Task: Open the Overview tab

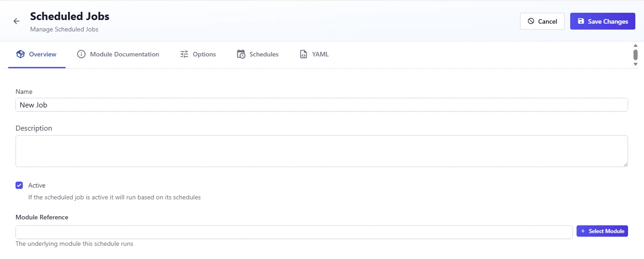Action: [36, 54]
